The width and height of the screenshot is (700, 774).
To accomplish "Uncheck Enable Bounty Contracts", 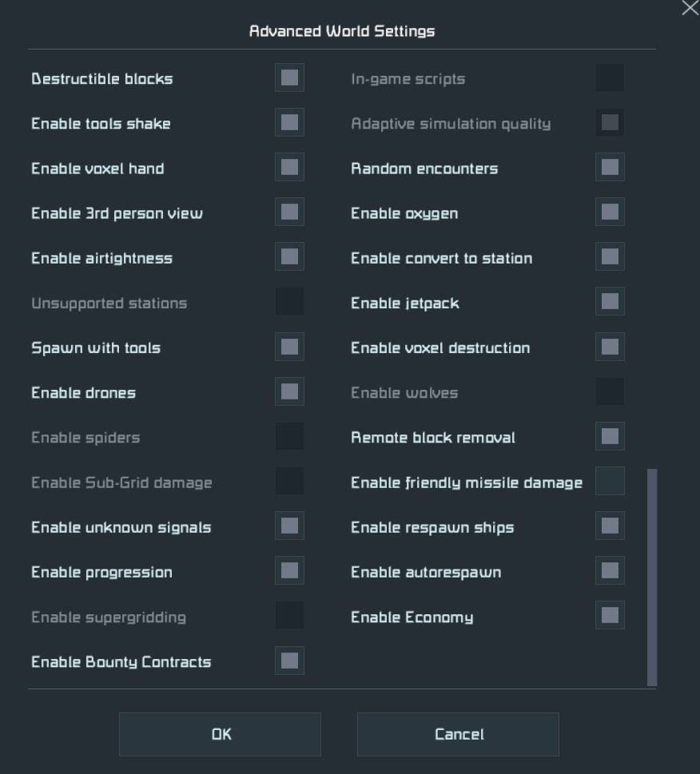I will (289, 661).
